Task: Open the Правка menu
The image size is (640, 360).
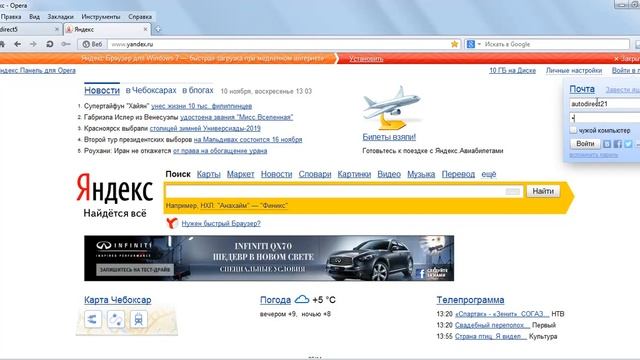Action: pyautogui.click(x=11, y=17)
